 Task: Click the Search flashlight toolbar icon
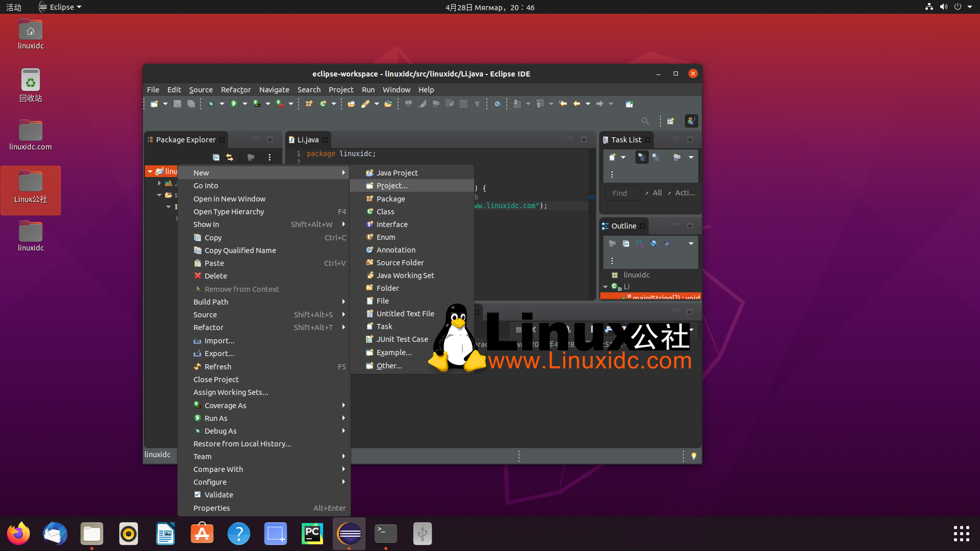[365, 104]
